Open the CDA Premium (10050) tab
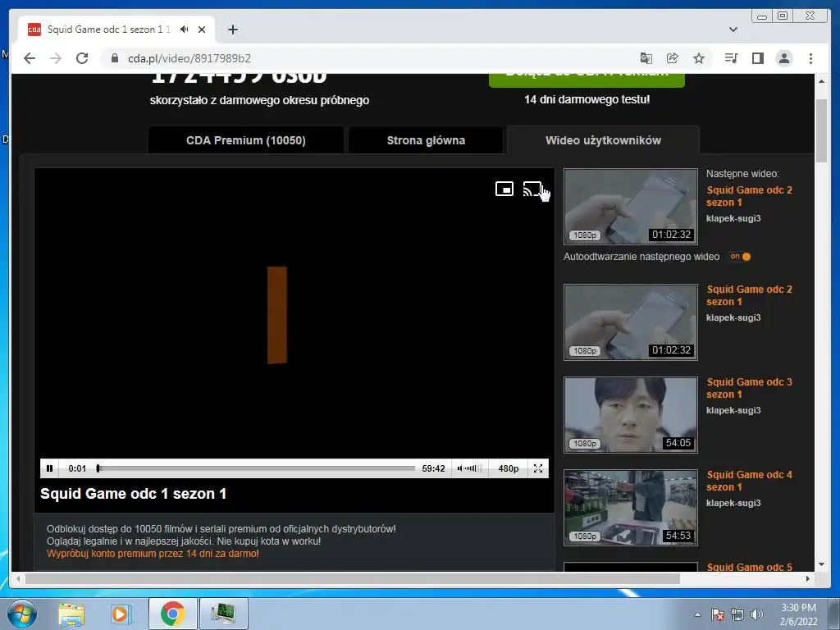Viewport: 840px width, 630px height. 246,140
